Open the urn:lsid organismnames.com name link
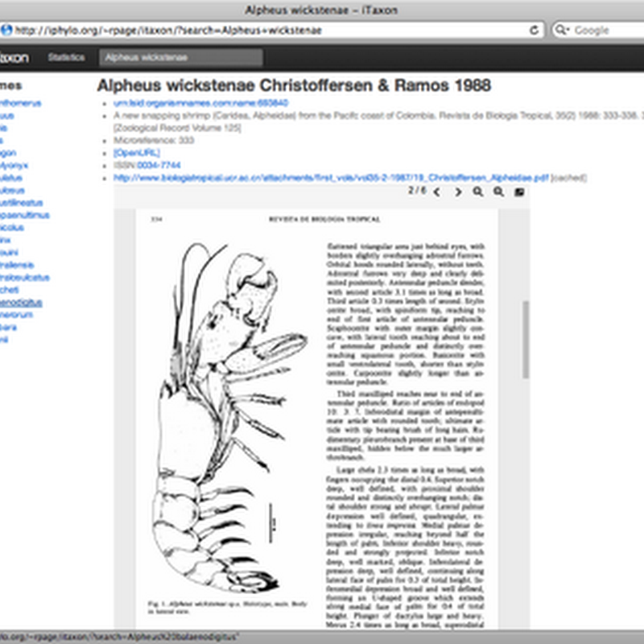 pyautogui.click(x=200, y=103)
